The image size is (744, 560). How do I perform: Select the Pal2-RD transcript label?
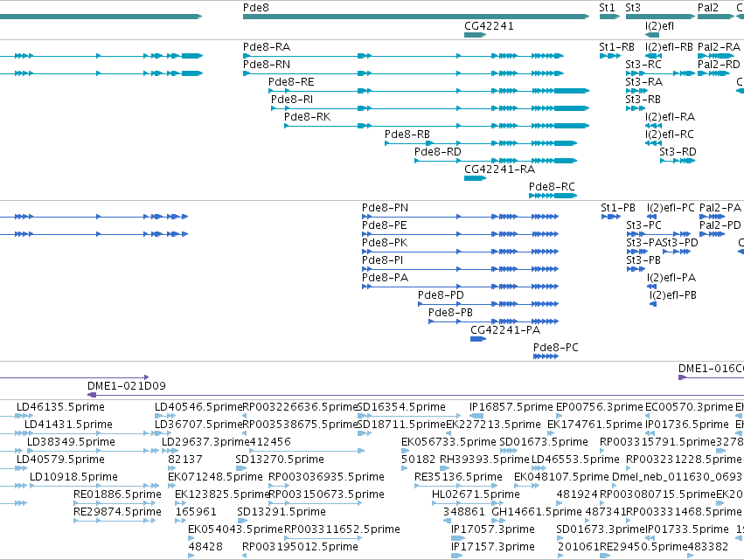(x=719, y=65)
